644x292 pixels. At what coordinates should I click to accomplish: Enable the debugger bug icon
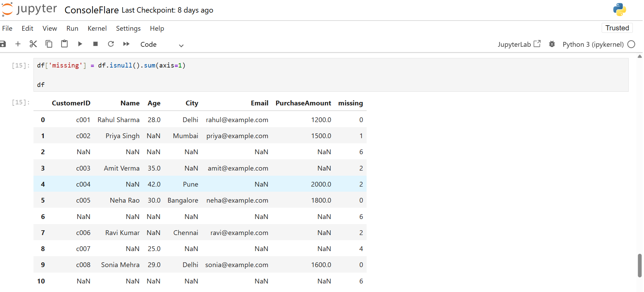552,44
